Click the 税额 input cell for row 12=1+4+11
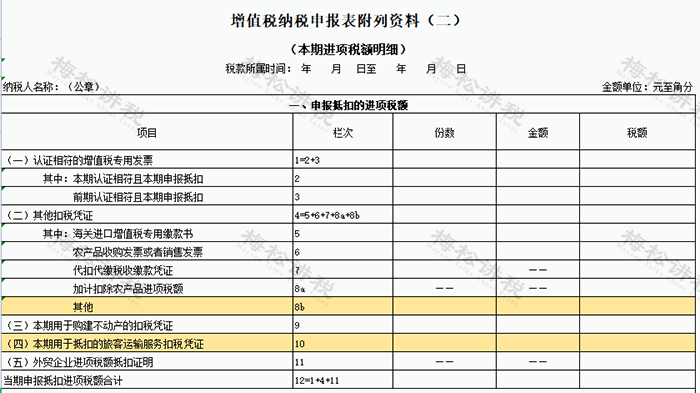Screen dimensions: 700x393 click(x=637, y=380)
